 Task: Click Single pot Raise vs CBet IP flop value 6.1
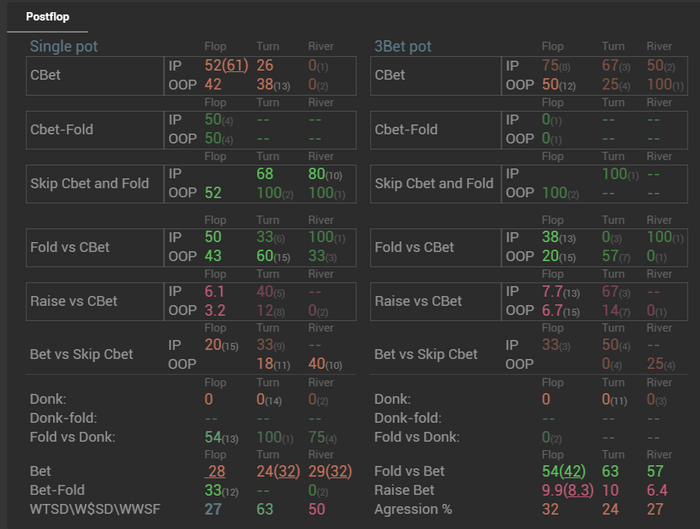pyautogui.click(x=214, y=291)
